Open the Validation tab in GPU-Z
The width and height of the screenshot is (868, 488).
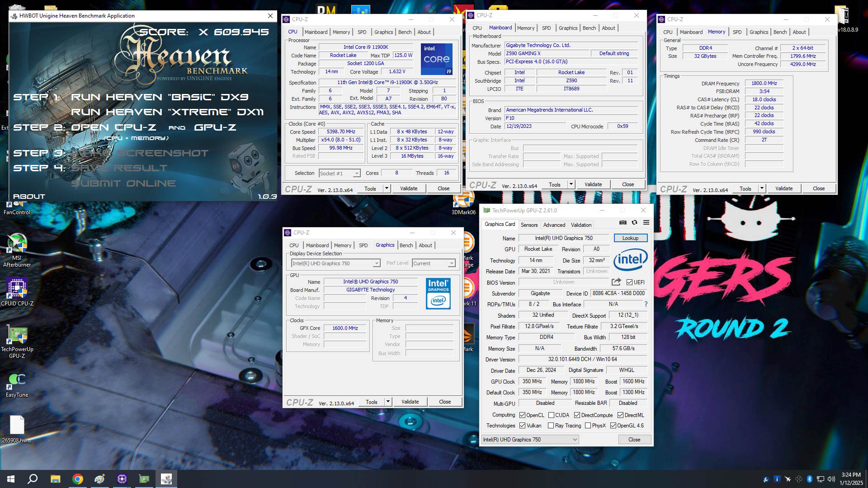(581, 225)
